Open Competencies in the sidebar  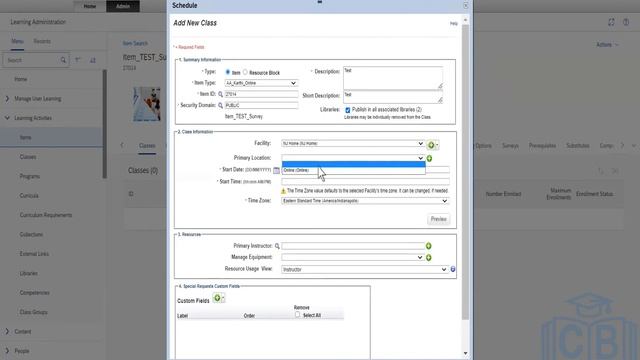pyautogui.click(x=34, y=293)
